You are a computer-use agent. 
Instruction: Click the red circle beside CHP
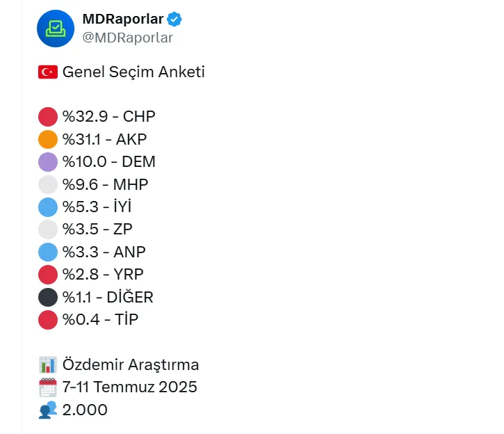48,117
